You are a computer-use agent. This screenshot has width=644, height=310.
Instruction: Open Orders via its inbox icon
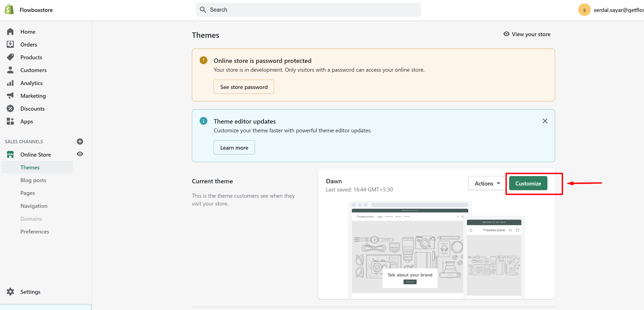[10, 44]
